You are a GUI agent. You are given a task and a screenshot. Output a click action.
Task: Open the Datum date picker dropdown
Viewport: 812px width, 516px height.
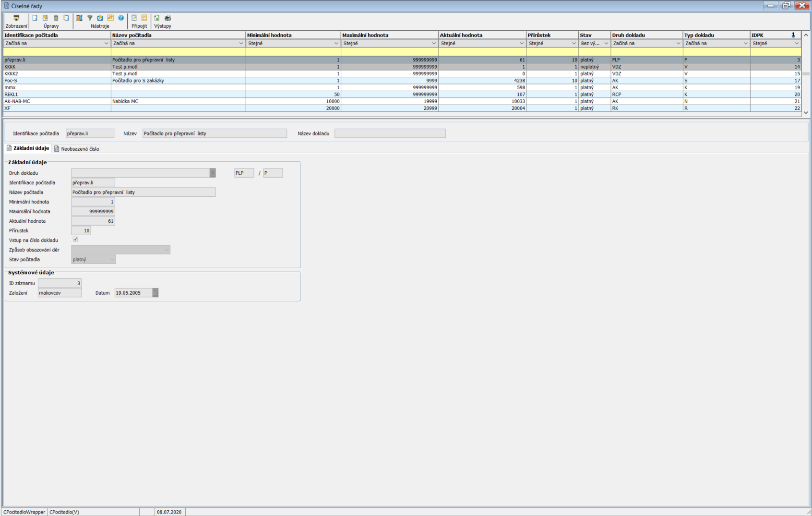click(x=155, y=293)
